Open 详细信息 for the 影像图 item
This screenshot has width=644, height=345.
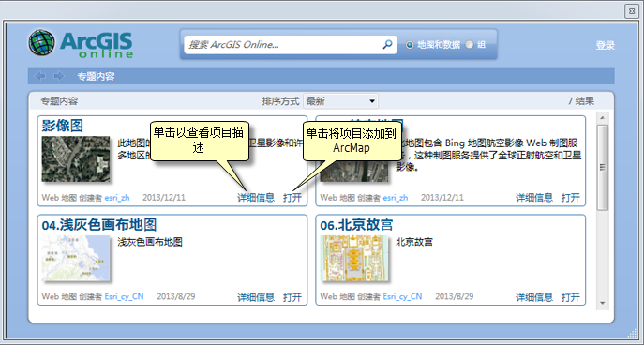pyautogui.click(x=256, y=198)
